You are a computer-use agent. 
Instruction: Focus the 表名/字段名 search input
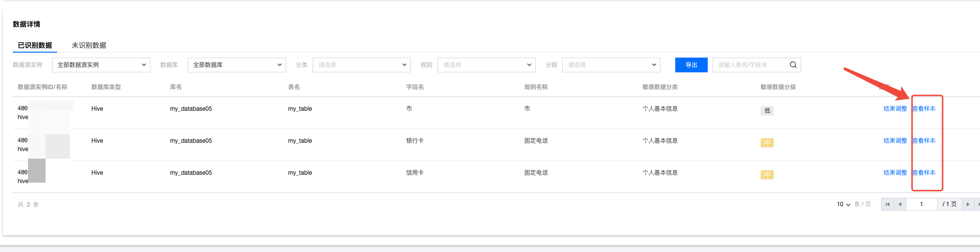749,65
